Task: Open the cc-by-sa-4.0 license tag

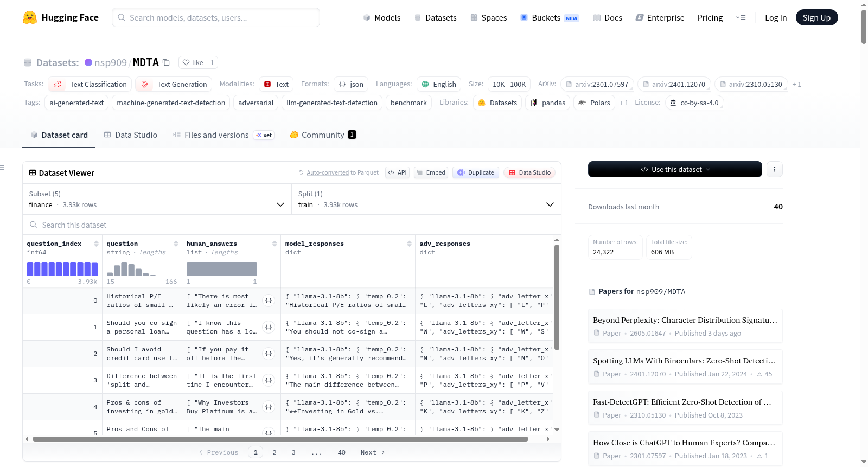Action: click(x=694, y=103)
